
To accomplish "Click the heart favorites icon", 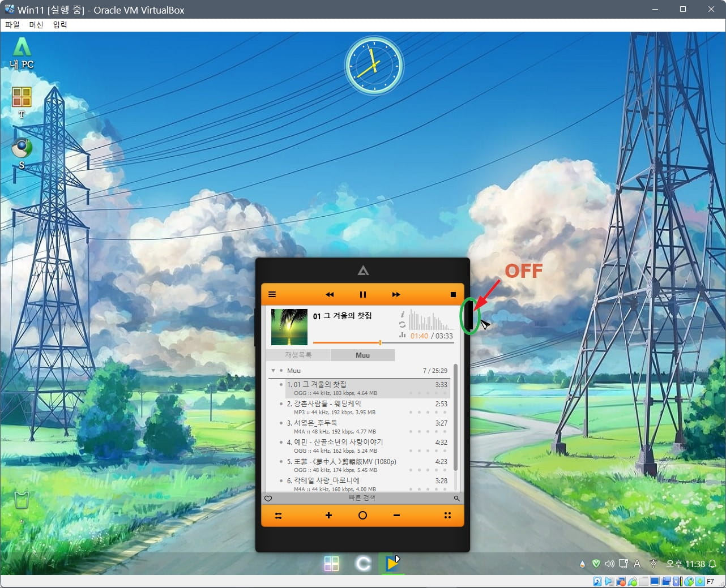I will 268,499.
